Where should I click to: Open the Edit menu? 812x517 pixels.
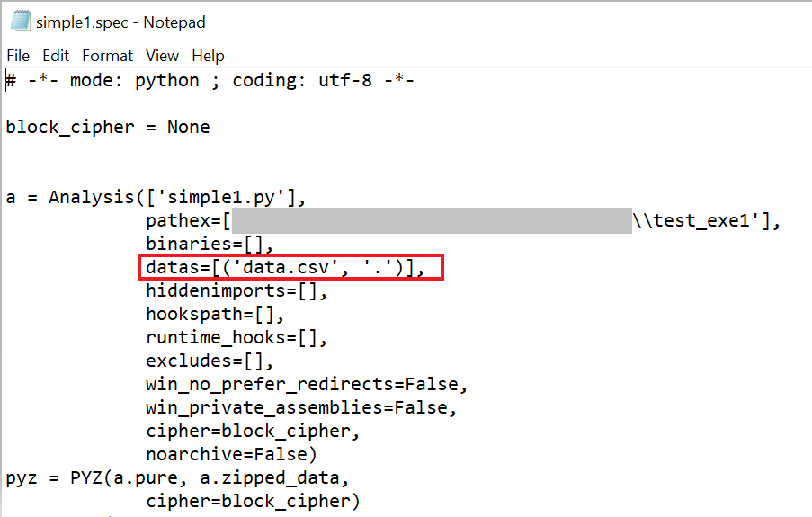[x=56, y=56]
